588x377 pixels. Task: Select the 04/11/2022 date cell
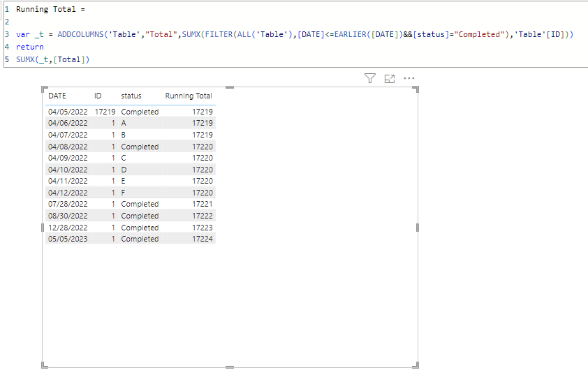coord(68,181)
